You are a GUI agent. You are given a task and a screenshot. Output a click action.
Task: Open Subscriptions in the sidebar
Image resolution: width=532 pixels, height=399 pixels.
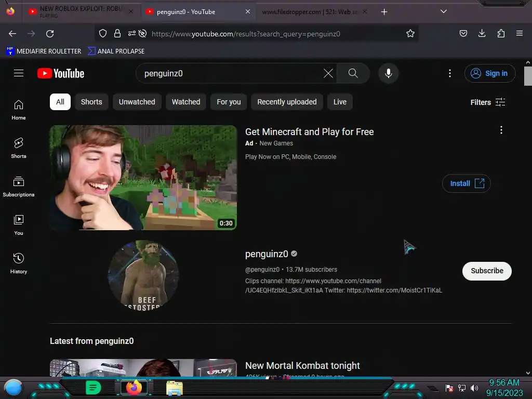(19, 187)
